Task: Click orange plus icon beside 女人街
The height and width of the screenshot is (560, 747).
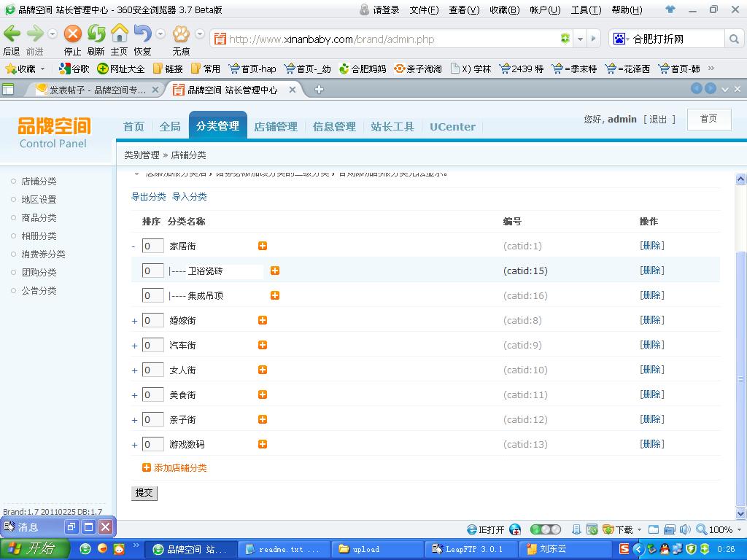Action: pos(263,370)
